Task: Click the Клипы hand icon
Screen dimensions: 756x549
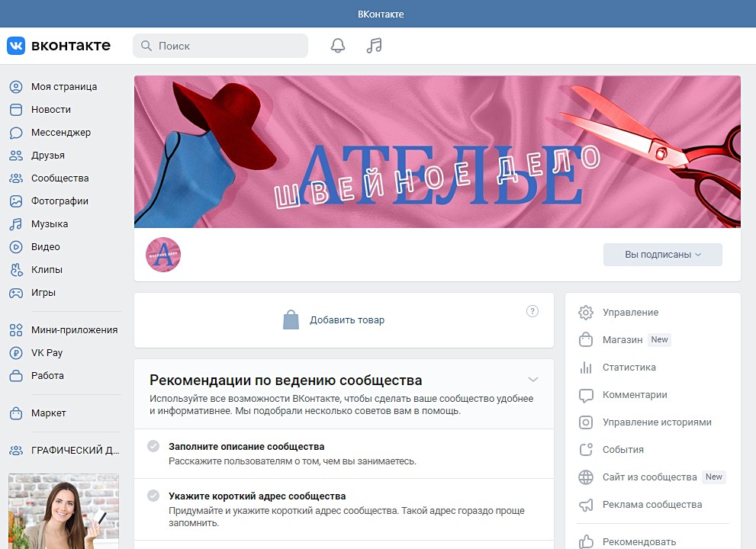Action: point(16,270)
